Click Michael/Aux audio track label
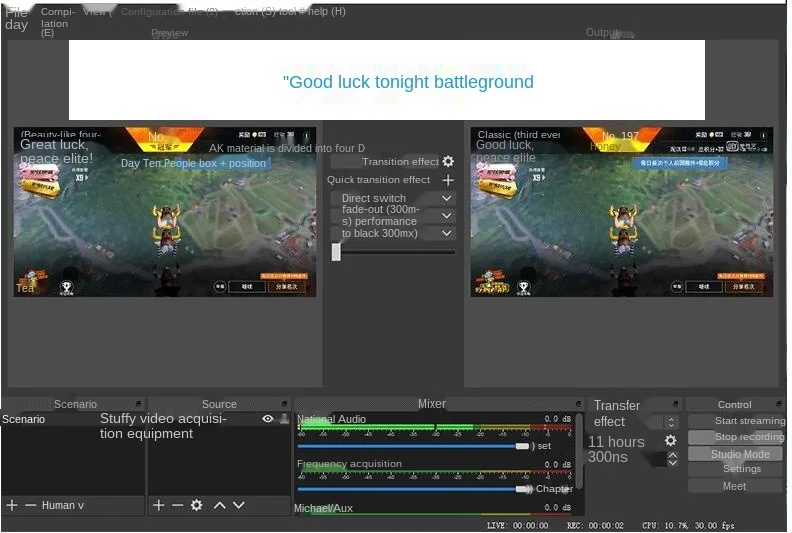Viewport: 792px width, 533px height. pyautogui.click(x=323, y=508)
